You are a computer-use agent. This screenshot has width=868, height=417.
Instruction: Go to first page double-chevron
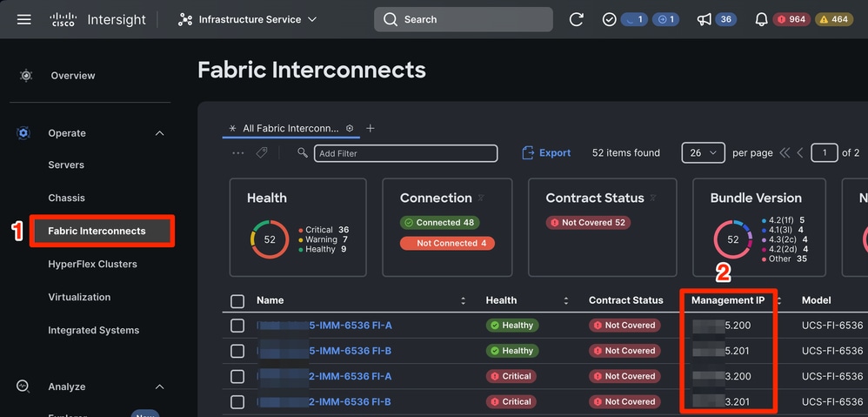(x=785, y=153)
